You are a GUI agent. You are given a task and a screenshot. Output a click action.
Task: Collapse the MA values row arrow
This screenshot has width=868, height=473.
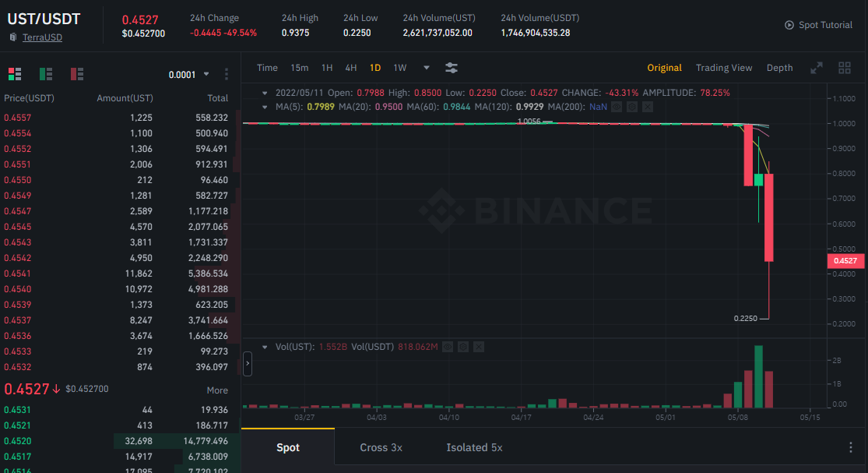click(265, 107)
